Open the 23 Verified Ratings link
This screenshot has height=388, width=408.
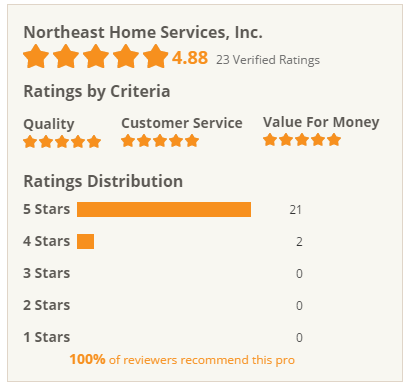click(268, 60)
